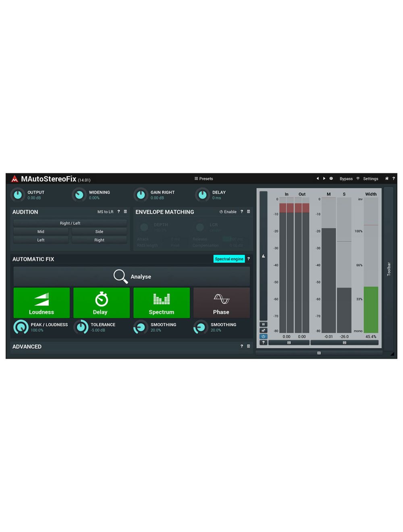403x532 pixels.
Task: Audition the Mid channel
Action: point(41,232)
